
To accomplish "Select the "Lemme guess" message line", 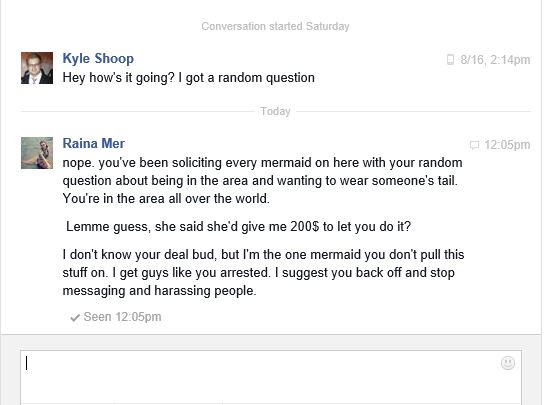I will click(x=239, y=226).
